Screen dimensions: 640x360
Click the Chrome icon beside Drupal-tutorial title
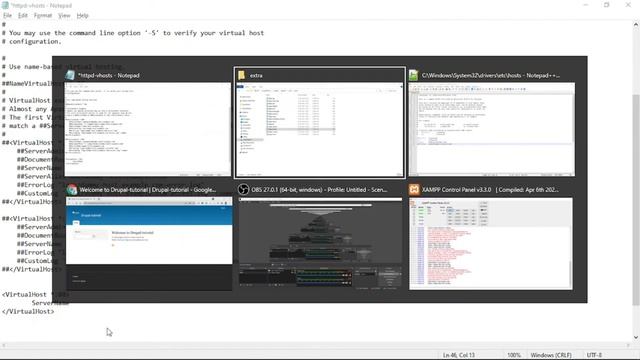tap(72, 190)
